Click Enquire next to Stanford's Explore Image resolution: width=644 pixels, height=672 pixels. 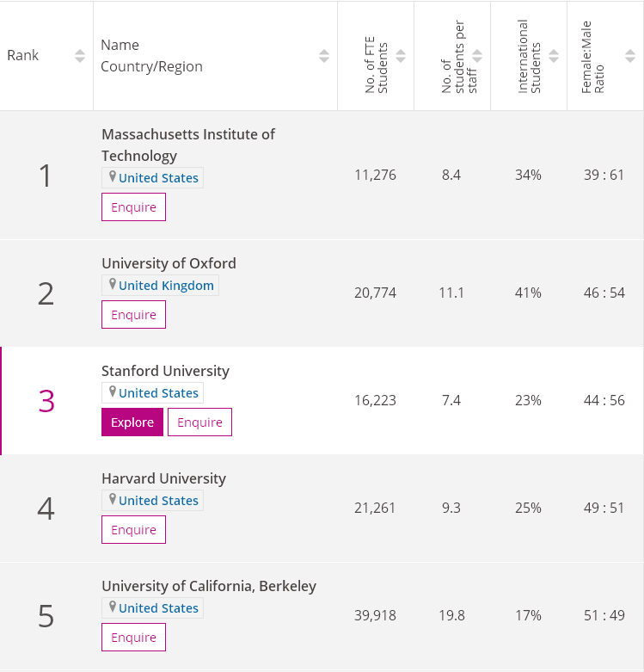tap(199, 422)
